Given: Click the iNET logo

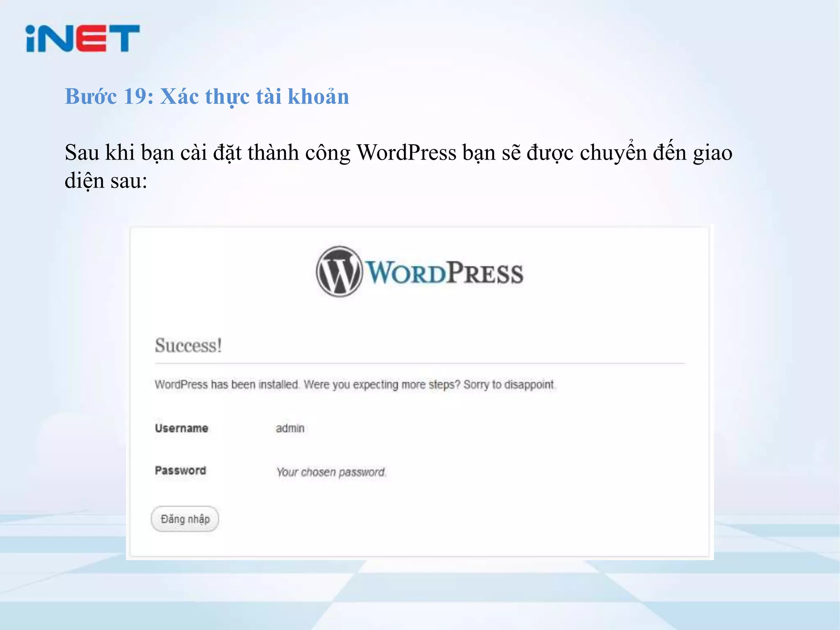Looking at the screenshot, I should (82, 38).
